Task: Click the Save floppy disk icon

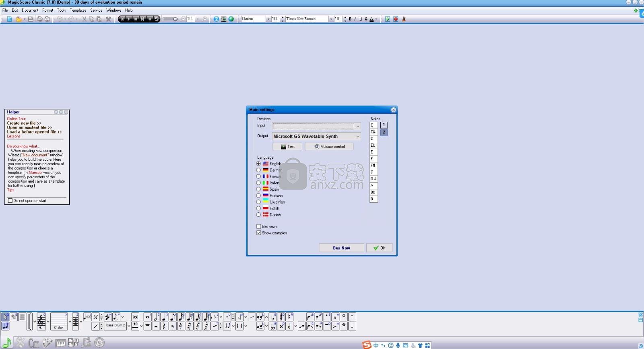Action: tap(31, 19)
